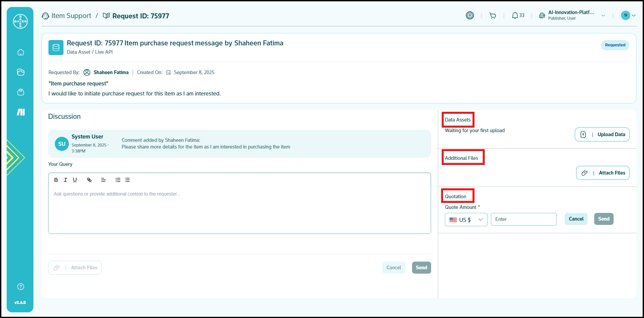644x318 pixels.
Task: Open the Home icon in sidebar
Action: (x=21, y=52)
